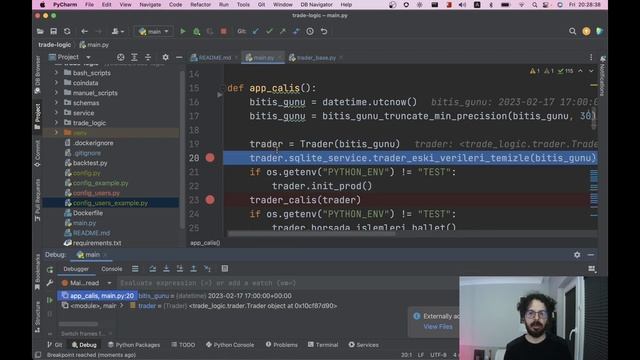The image size is (640, 360).
Task: Open the Terminal tool window
Action: click(x=323, y=345)
